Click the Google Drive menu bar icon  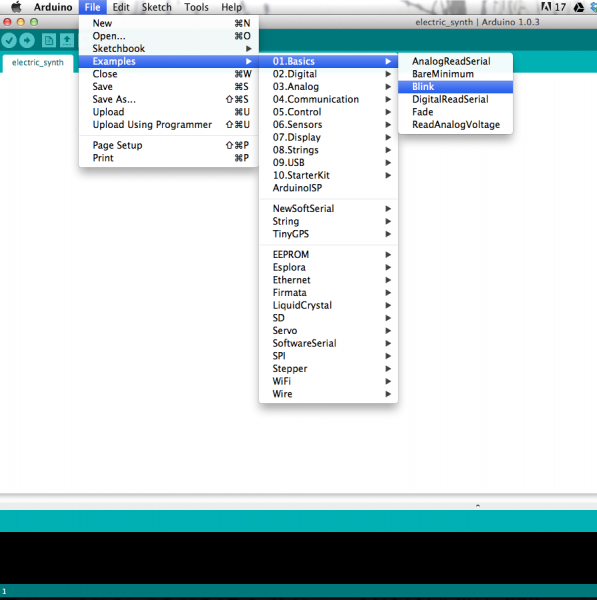[x=578, y=7]
